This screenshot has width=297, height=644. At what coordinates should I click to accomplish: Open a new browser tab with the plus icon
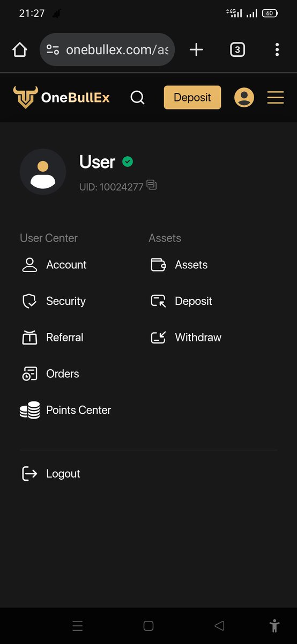point(197,50)
